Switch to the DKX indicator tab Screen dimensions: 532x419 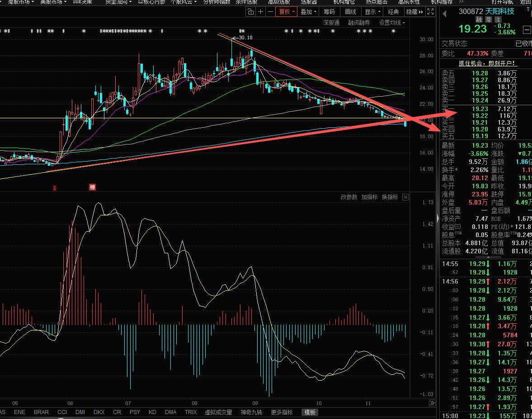99,412
